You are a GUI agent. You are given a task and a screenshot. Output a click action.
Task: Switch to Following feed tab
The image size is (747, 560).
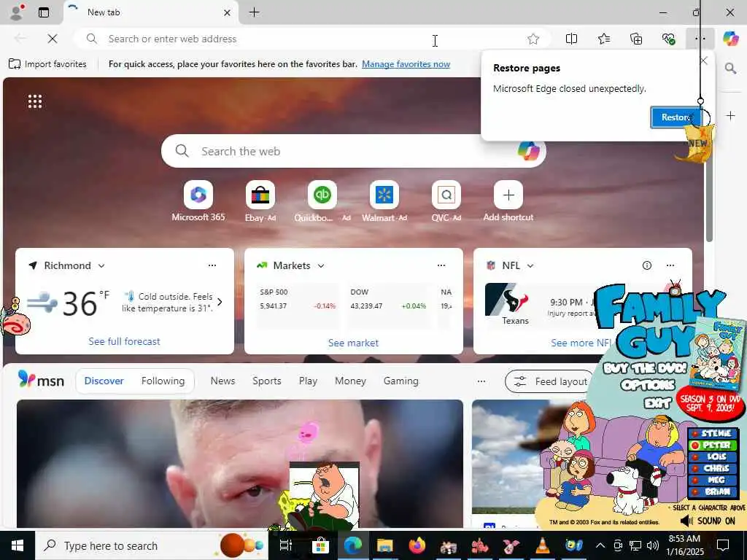(x=163, y=381)
